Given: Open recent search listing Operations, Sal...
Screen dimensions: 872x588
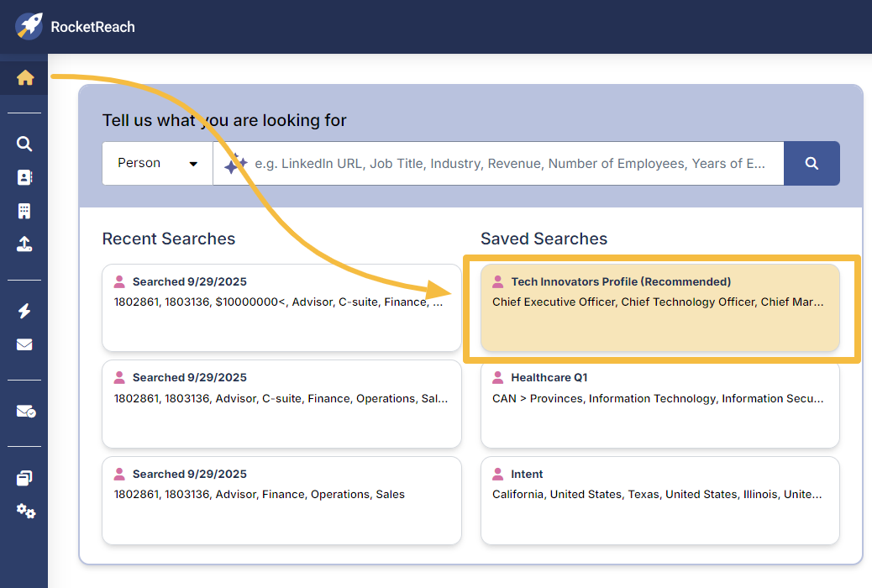Looking at the screenshot, I should click(282, 404).
